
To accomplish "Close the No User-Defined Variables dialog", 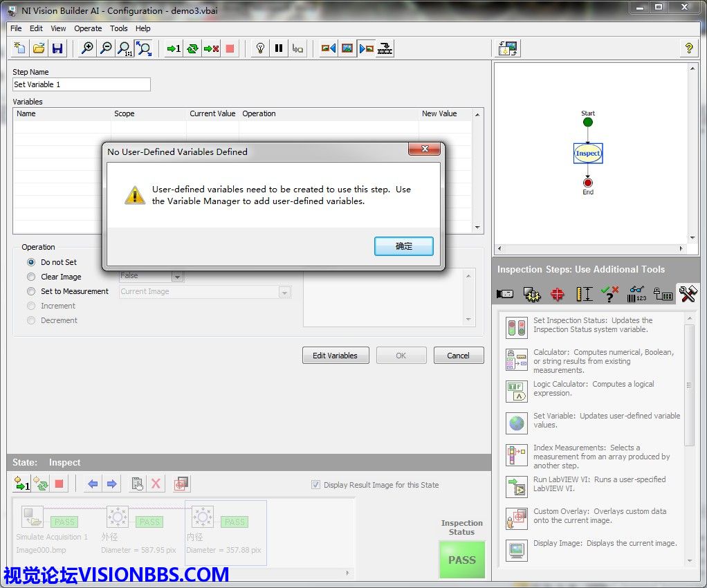I will tap(424, 149).
